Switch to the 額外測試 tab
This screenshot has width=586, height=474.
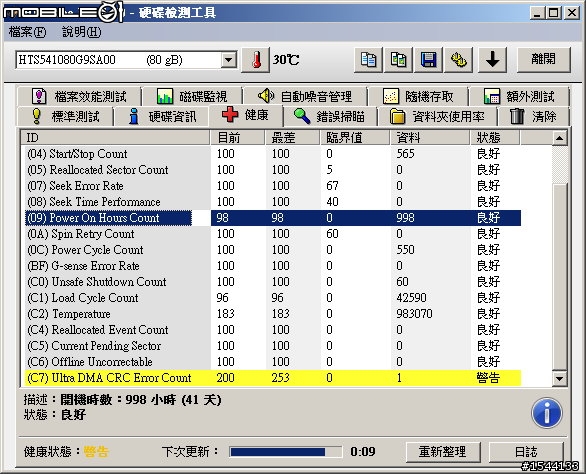point(519,96)
